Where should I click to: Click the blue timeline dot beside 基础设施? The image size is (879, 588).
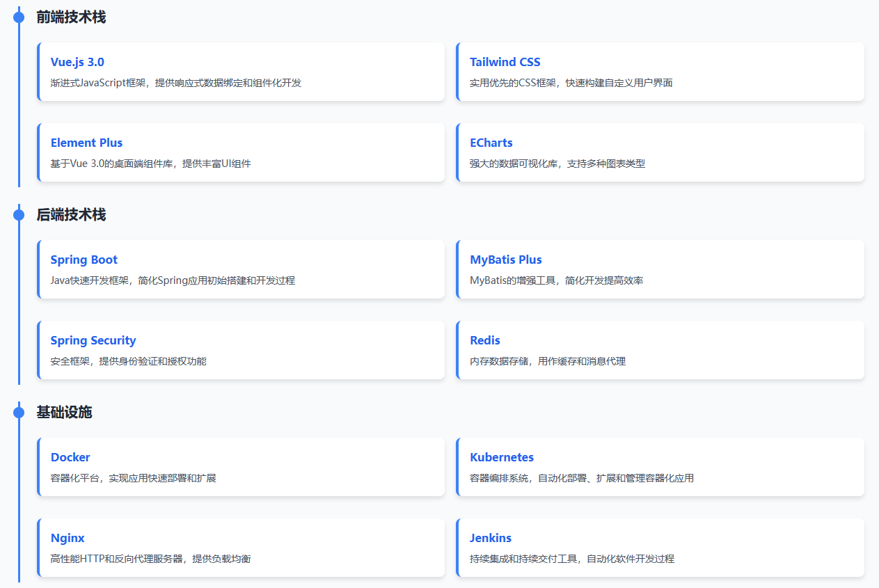click(x=19, y=413)
